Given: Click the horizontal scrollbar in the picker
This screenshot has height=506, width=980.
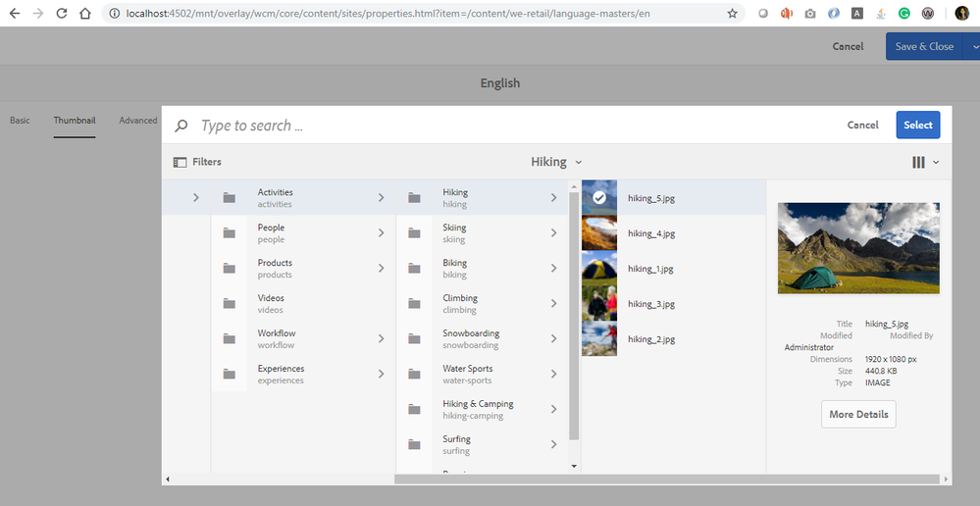Looking at the screenshot, I should [666, 479].
